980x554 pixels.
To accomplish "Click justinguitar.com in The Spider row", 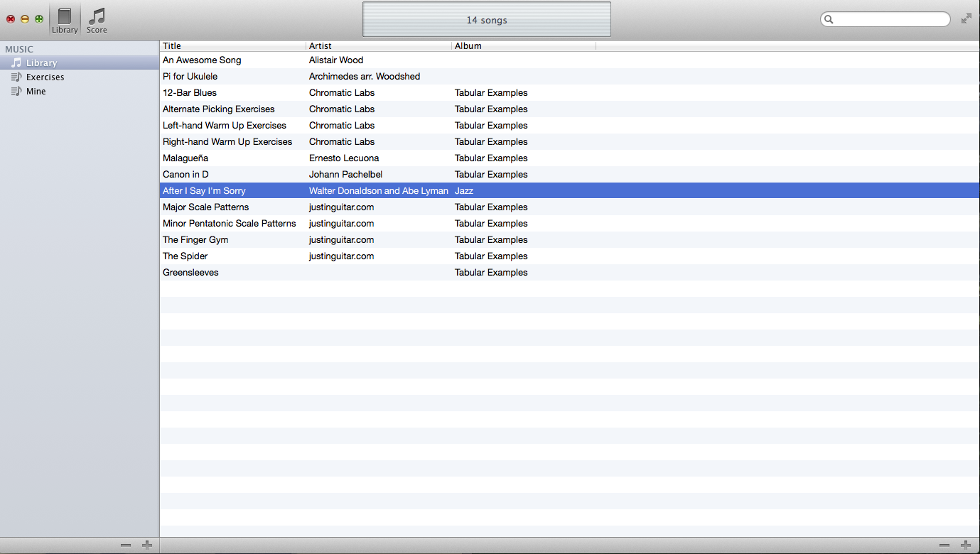I will click(x=341, y=256).
